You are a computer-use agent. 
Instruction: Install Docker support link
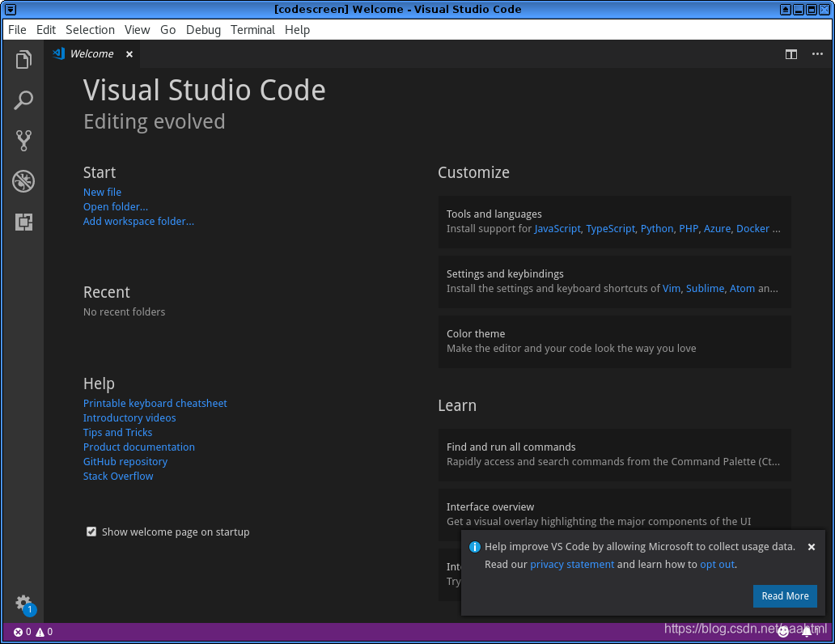[752, 228]
